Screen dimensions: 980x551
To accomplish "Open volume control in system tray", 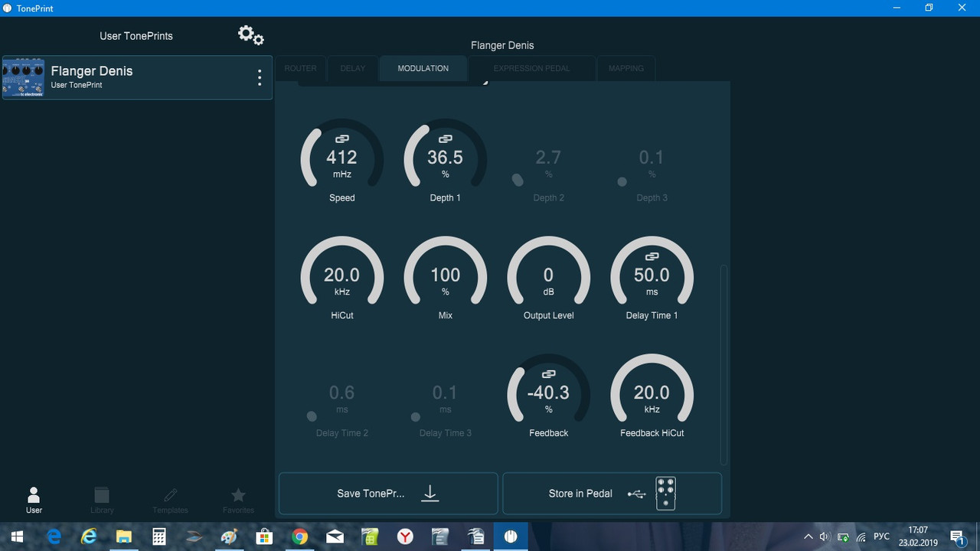I will (825, 536).
